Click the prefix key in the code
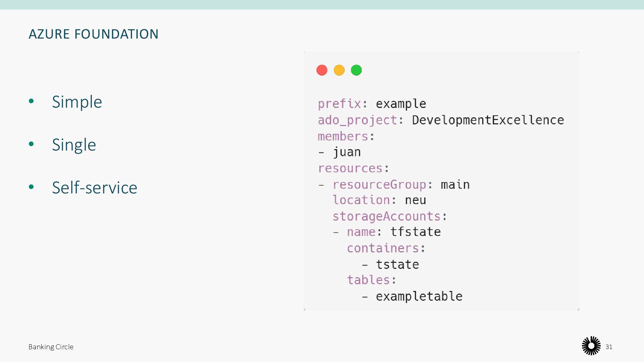The height and width of the screenshot is (362, 644). click(339, 104)
